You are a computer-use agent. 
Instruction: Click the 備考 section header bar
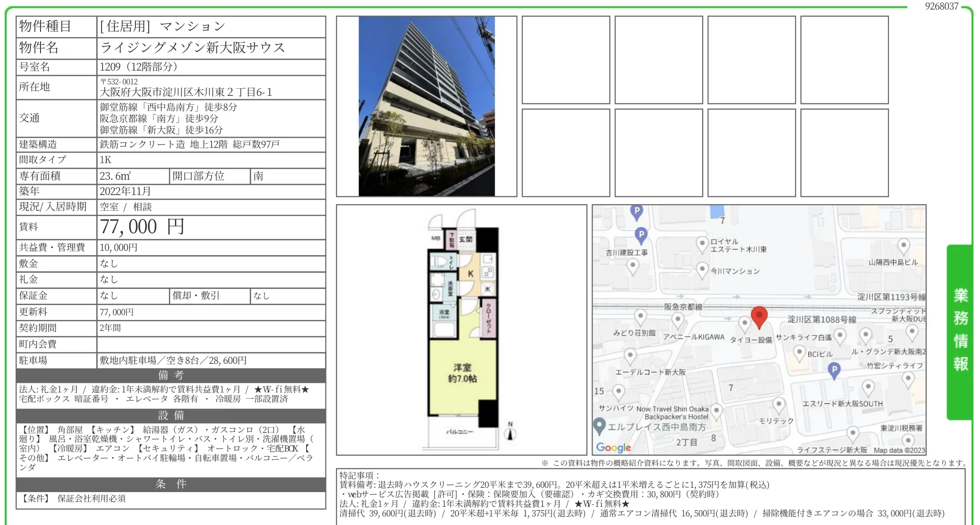point(171,375)
